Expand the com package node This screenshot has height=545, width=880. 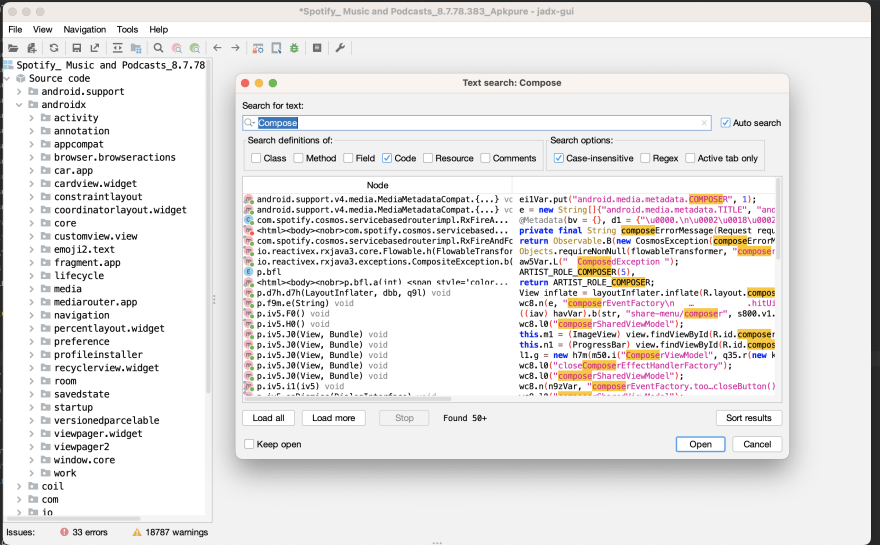point(19,500)
